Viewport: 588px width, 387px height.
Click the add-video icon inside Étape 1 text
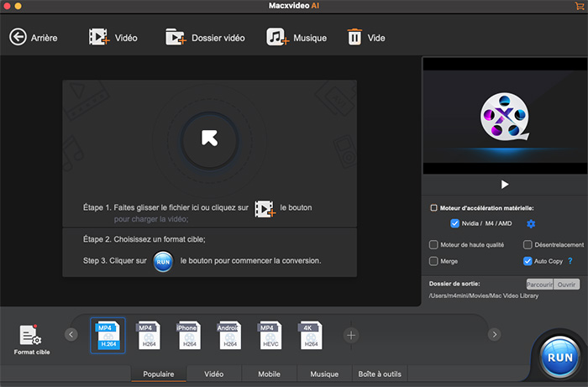[265, 209]
